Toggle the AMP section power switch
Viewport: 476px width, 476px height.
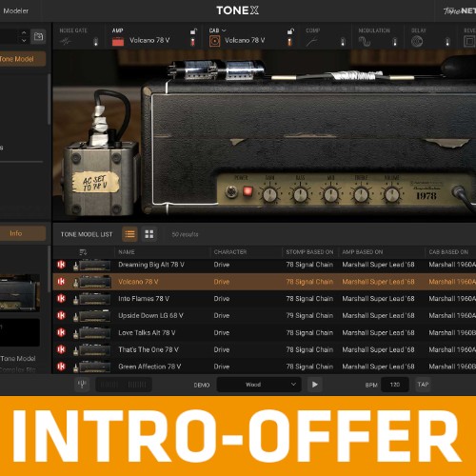pyautogui.click(x=192, y=42)
